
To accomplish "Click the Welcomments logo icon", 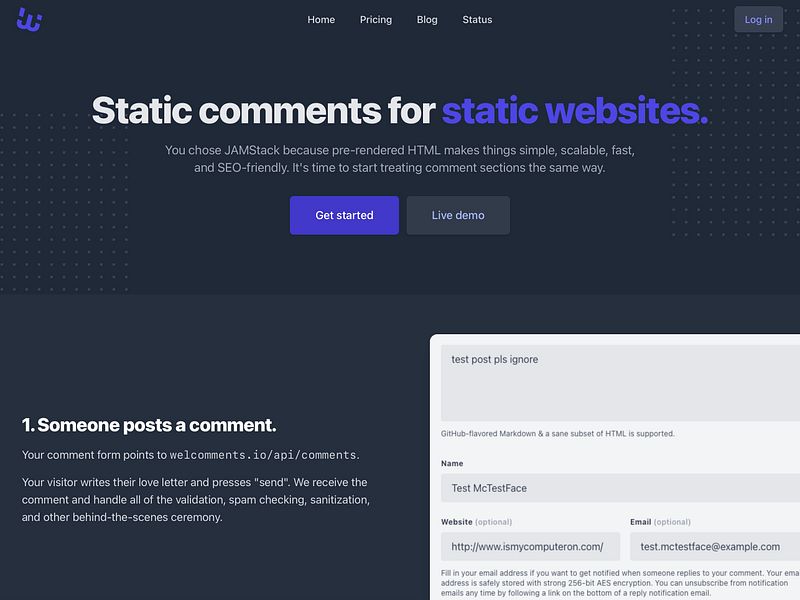I will pos(29,19).
